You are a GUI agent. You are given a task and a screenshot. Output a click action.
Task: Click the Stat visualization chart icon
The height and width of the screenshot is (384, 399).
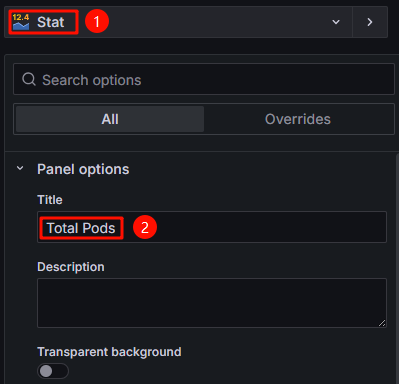[x=21, y=22]
